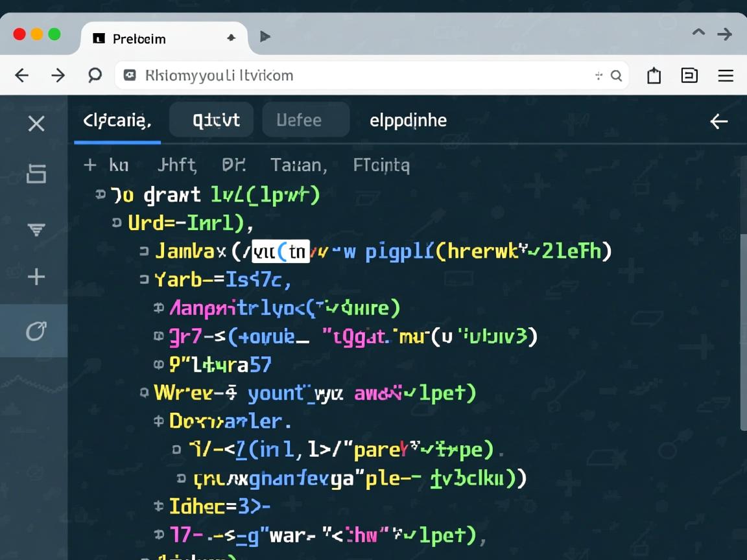This screenshot has height=560, width=747.
Task: Click the 'Taиan,' toolbar label
Action: 298,165
